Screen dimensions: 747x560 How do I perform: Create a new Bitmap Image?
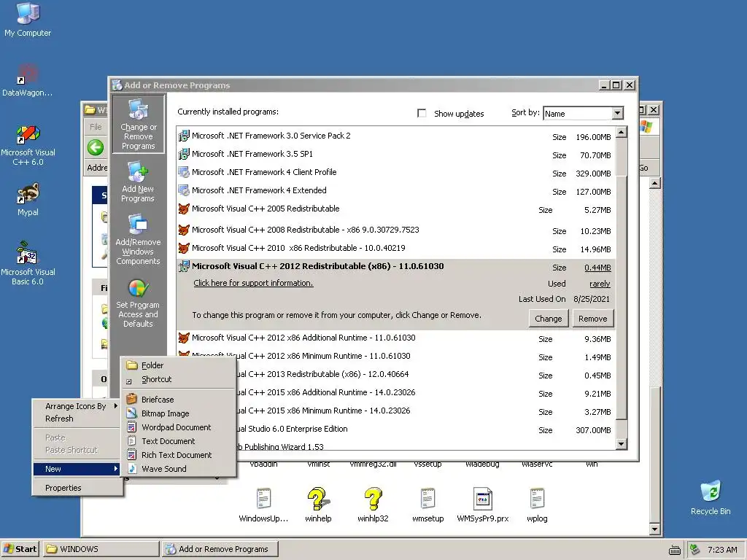tap(179, 413)
